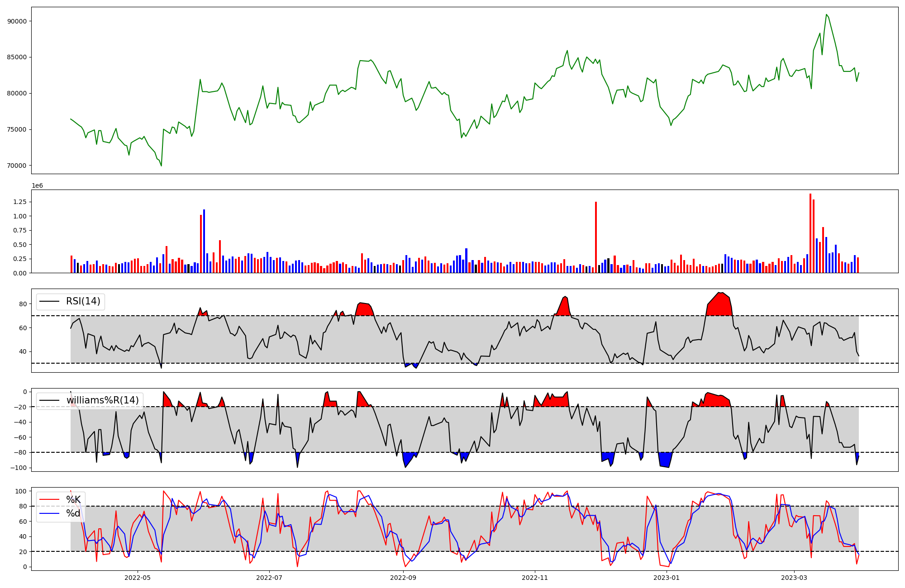Click the 1.25 volume axis tick label
The height and width of the screenshot is (588, 905).
click(x=19, y=202)
